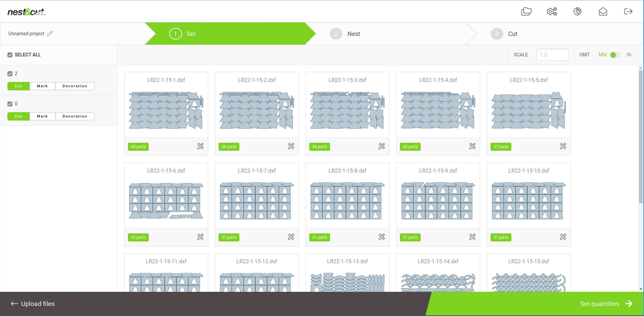Screen dimensions: 644x316
Task: Click the SCALE input field
Action: click(552, 55)
